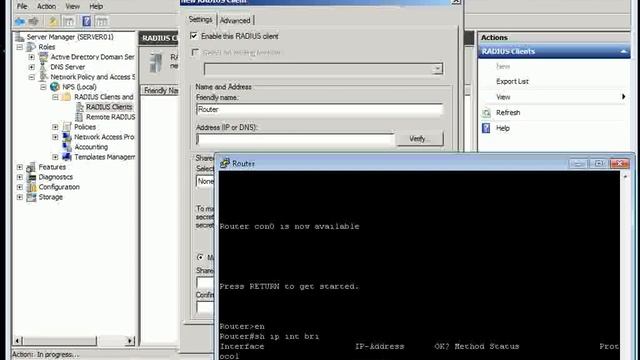Click the Refresh icon in Actions pane

pyautogui.click(x=486, y=113)
